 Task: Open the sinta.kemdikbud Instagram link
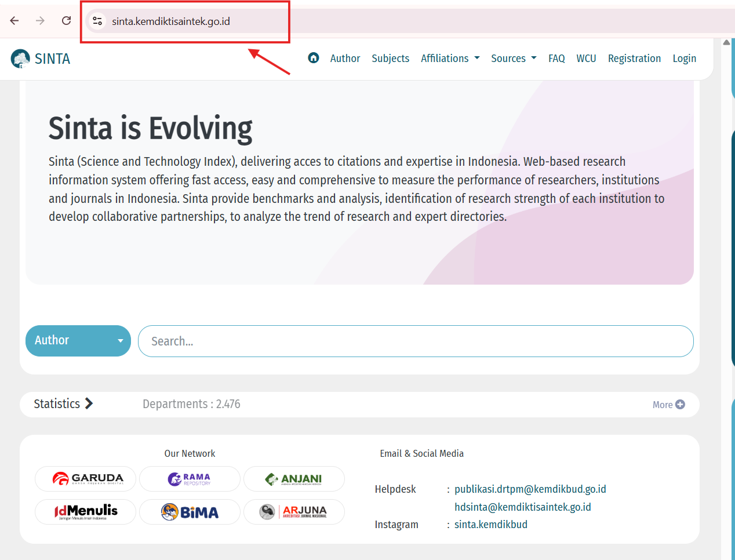(491, 524)
